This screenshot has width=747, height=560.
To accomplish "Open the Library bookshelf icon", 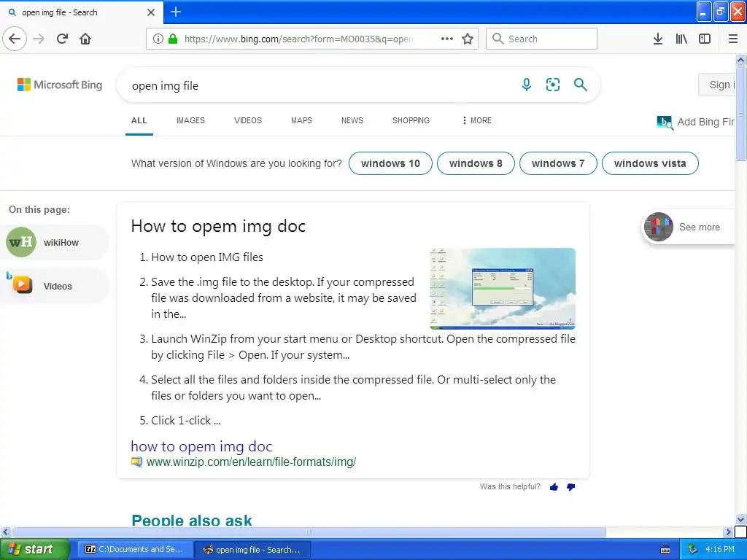I will pos(681,39).
